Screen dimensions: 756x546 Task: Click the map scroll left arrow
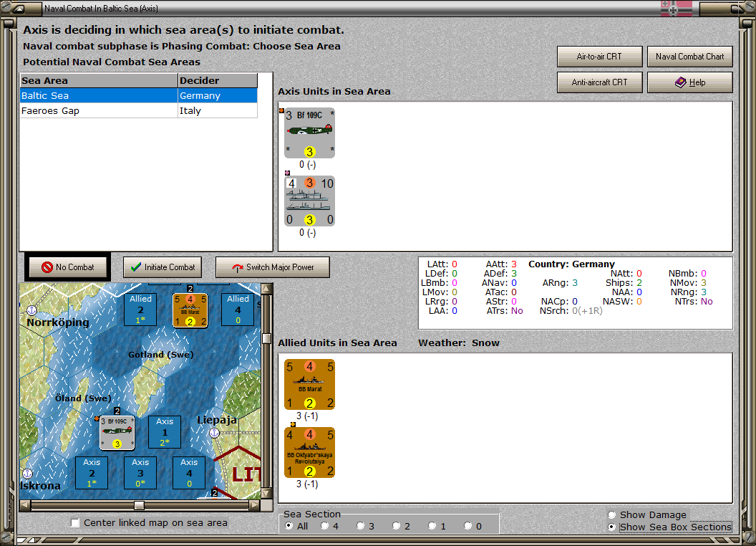coord(25,505)
